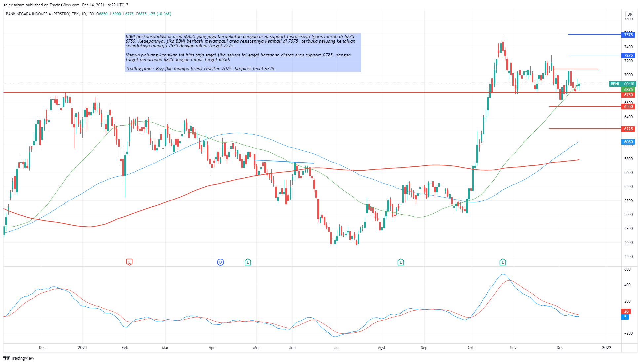The height and width of the screenshot is (364, 641).
Task: Click the BBNI ticker tag on price axis
Action: point(615,84)
